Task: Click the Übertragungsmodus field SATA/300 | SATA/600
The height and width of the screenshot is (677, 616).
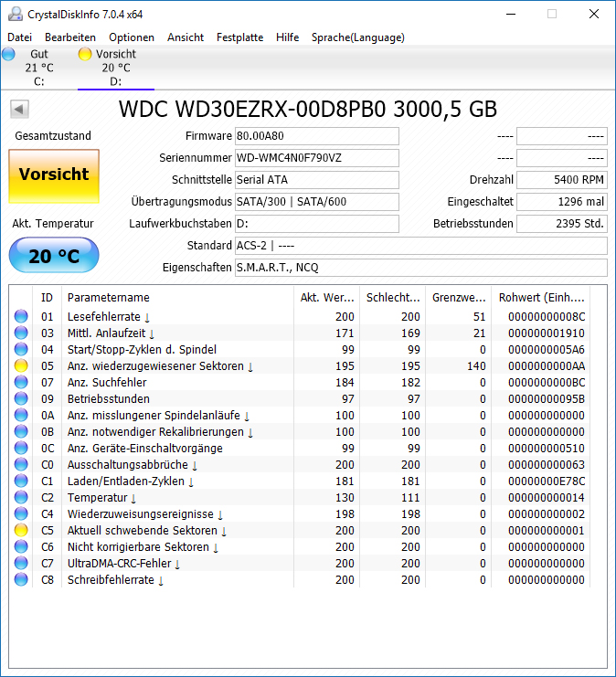Action: (316, 202)
